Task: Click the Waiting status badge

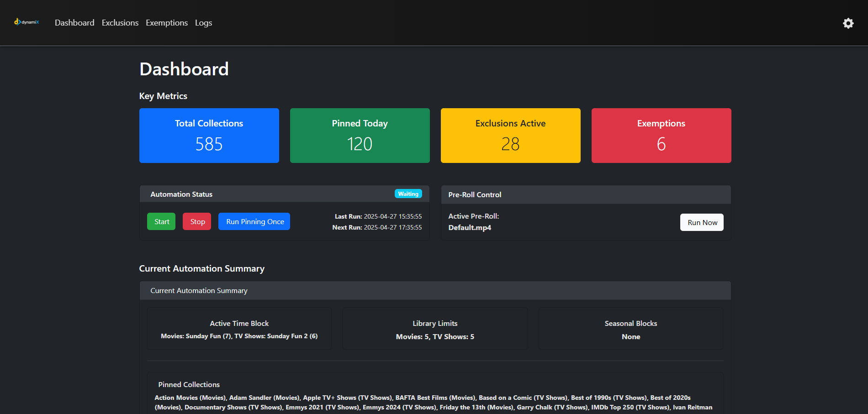Action: pos(408,194)
